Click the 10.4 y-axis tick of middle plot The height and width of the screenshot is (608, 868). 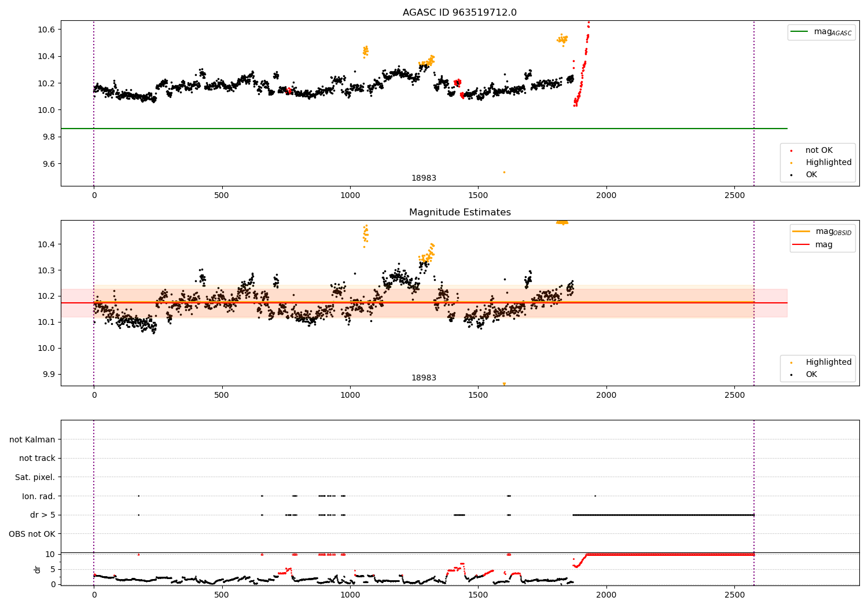point(46,244)
